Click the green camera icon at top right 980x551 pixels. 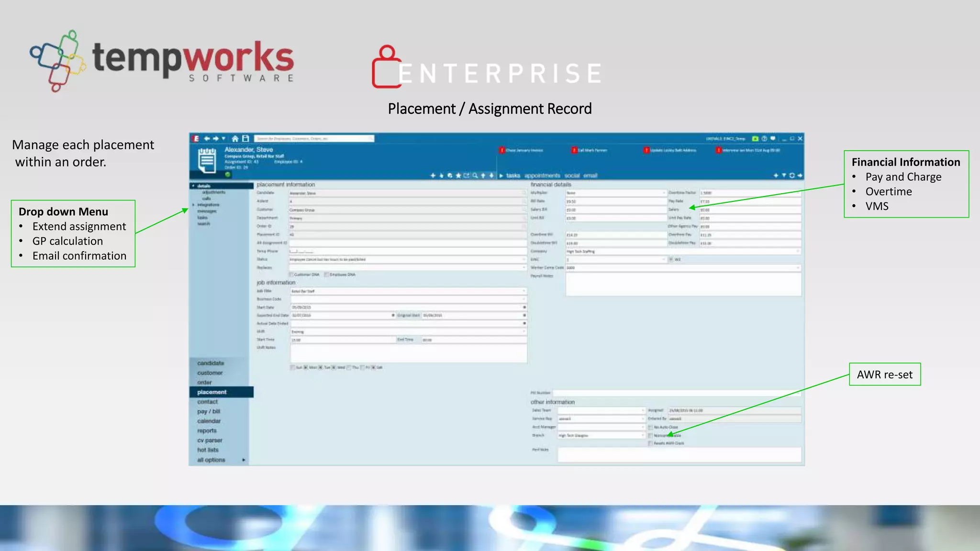755,139
